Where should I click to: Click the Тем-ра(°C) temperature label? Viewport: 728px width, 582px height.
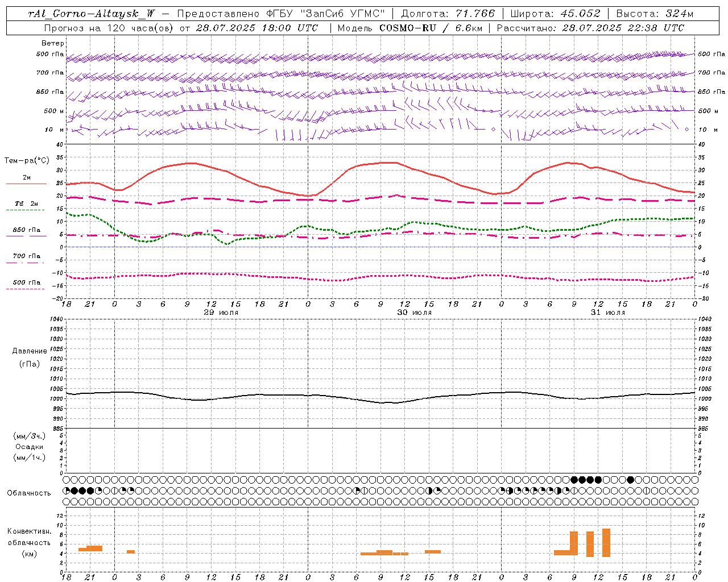(27, 161)
